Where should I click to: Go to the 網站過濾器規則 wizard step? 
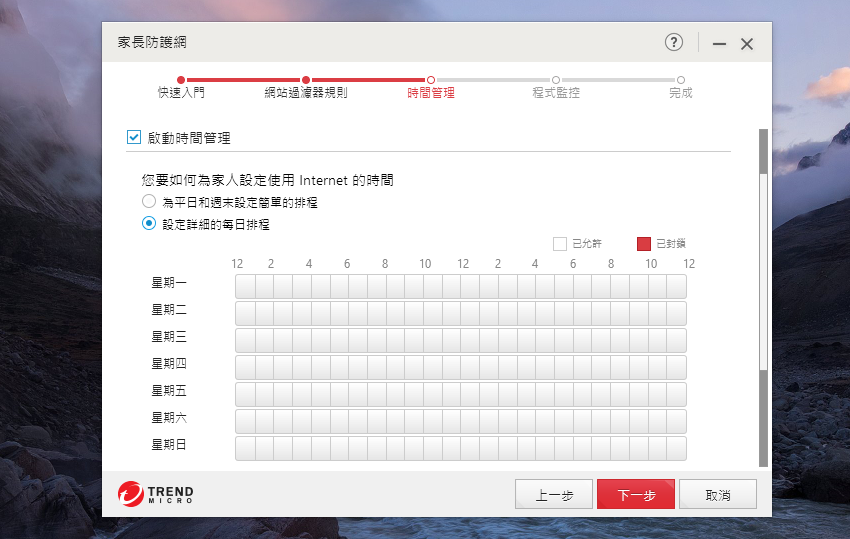(306, 87)
